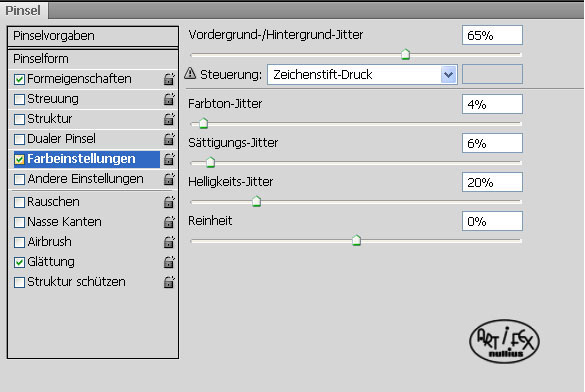Click the Farbton-Jitter slider handle
Viewport: 585px width, 392px height.
tap(203, 123)
